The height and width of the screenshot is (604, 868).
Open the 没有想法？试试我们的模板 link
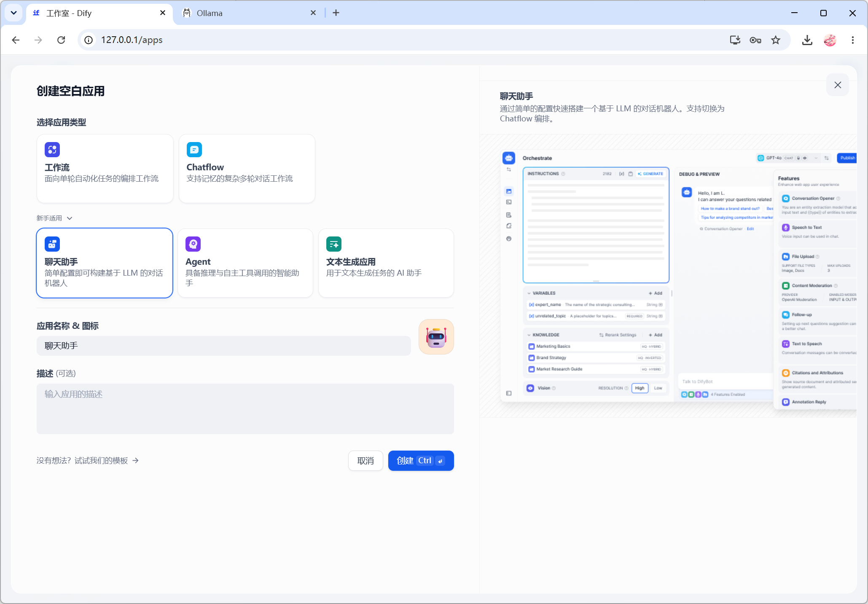(x=88, y=460)
